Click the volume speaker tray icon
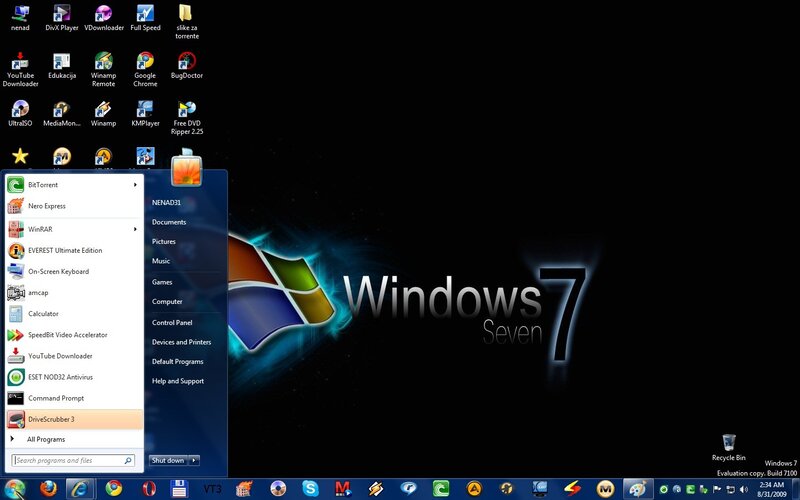The image size is (800, 500). click(x=743, y=489)
